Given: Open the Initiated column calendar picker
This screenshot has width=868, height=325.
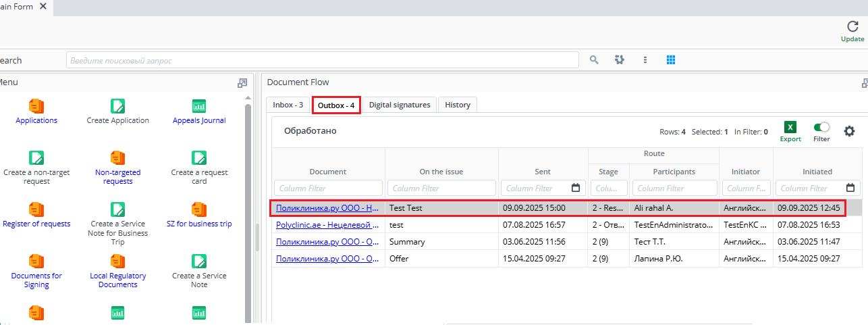Looking at the screenshot, I should coord(850,189).
